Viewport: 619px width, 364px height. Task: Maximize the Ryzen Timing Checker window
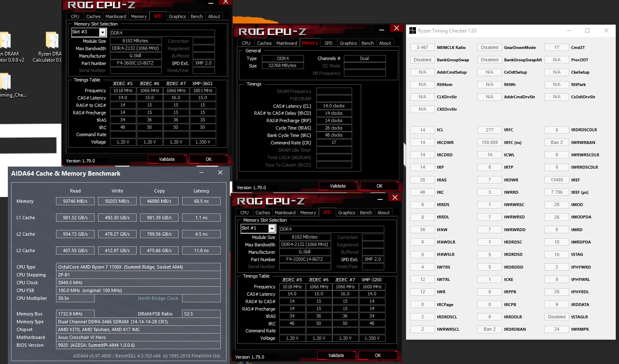[587, 31]
